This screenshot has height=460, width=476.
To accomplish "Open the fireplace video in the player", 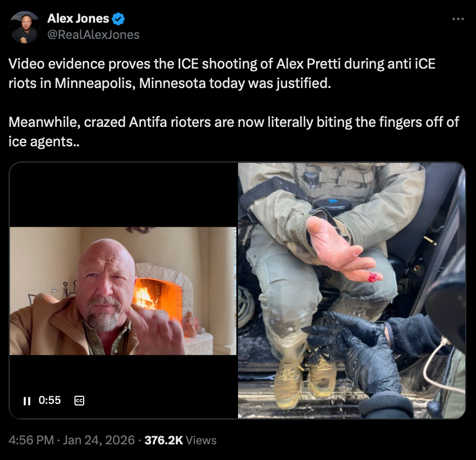I will (123, 290).
